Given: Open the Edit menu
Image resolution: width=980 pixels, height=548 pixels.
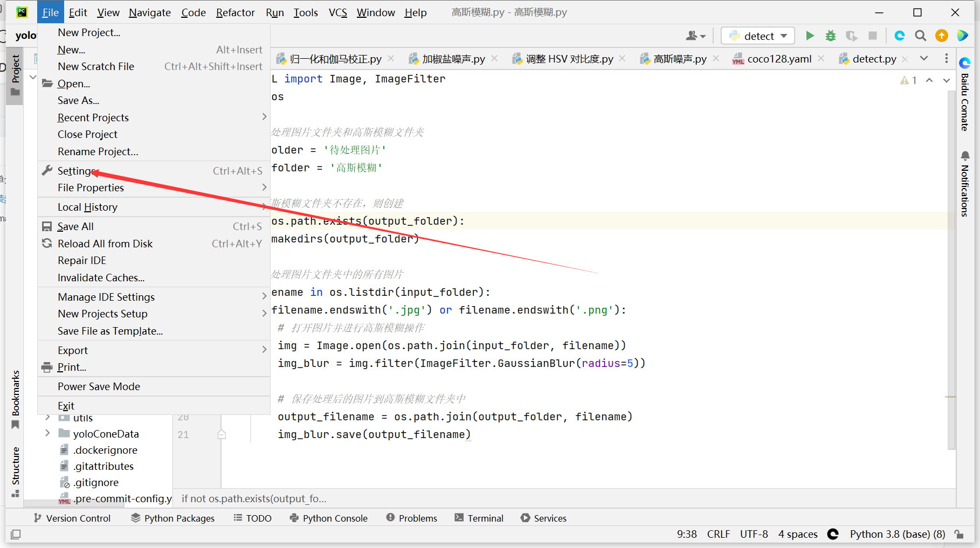Looking at the screenshot, I should tap(78, 12).
